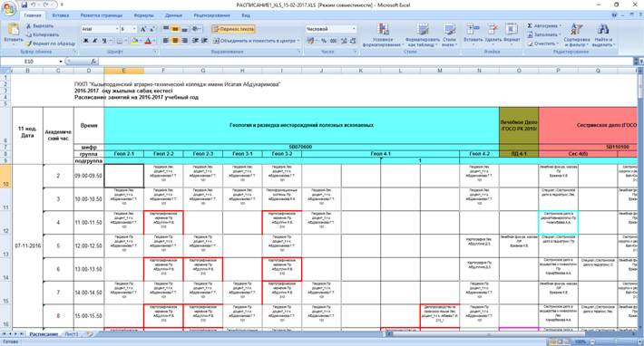Open Find and Select binoculars icon
The image size is (644, 346).
click(x=602, y=34)
